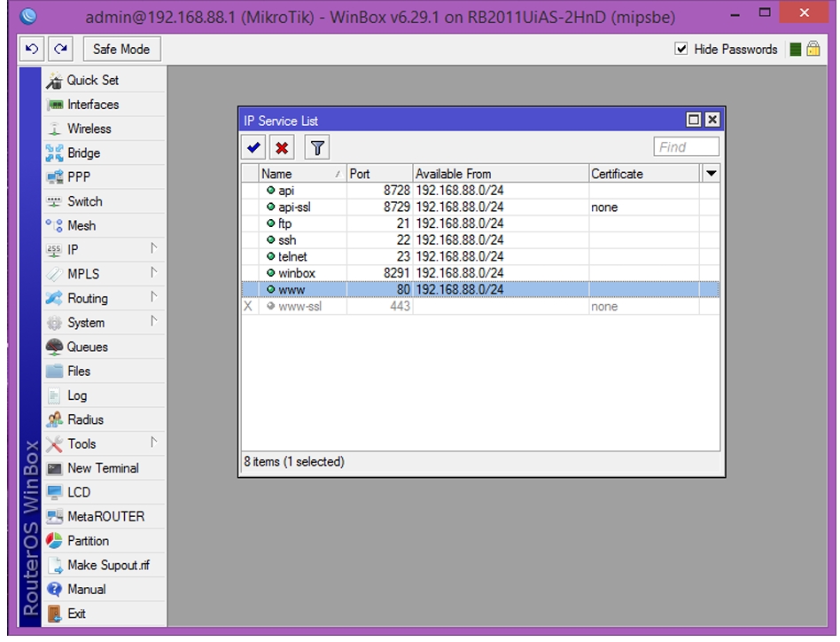Click the Undo arrow icon
Screen dimensions: 840x642
(x=32, y=50)
